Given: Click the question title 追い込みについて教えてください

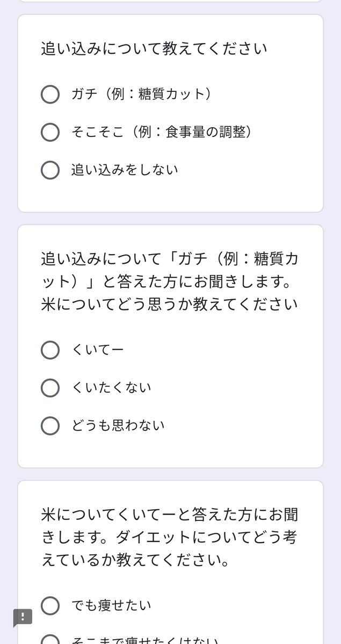Looking at the screenshot, I should pos(154,49).
